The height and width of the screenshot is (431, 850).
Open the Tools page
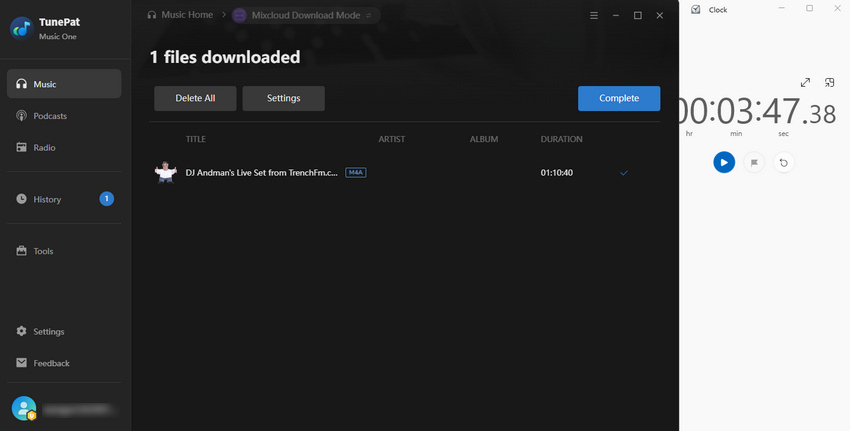(x=64, y=251)
